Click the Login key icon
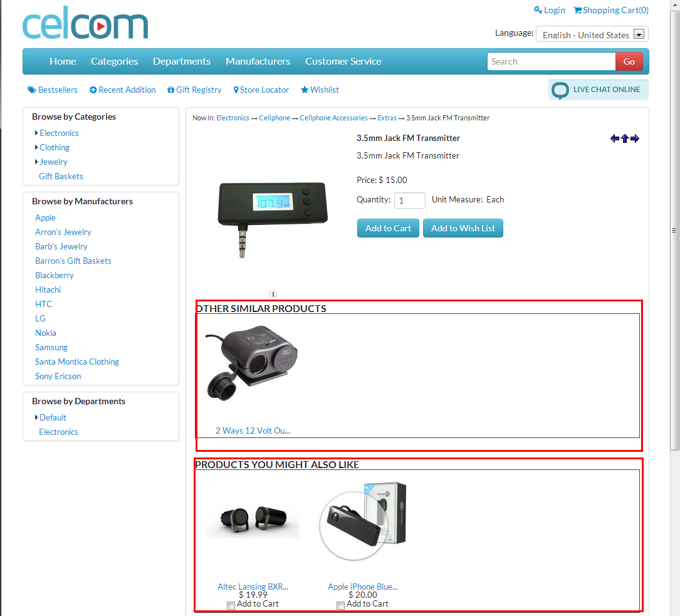680x616 pixels. click(x=538, y=10)
